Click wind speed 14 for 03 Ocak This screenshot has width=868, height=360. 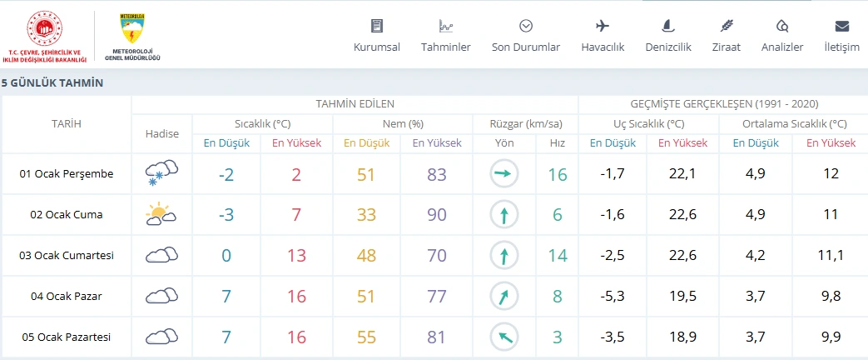(x=558, y=256)
